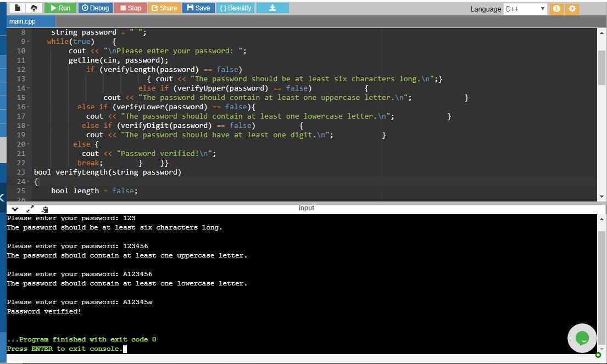Screen dimensions: 607x364
Task: Open the info icon next to Language
Action: point(556,9)
